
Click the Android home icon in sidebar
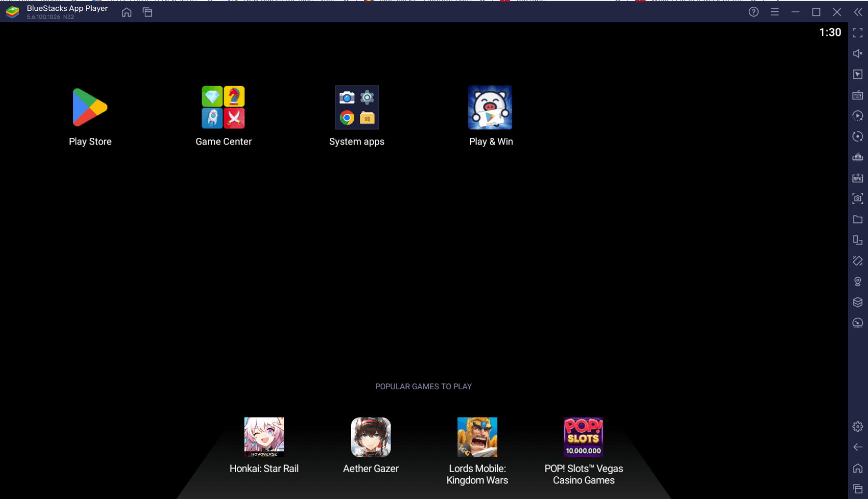(x=858, y=468)
